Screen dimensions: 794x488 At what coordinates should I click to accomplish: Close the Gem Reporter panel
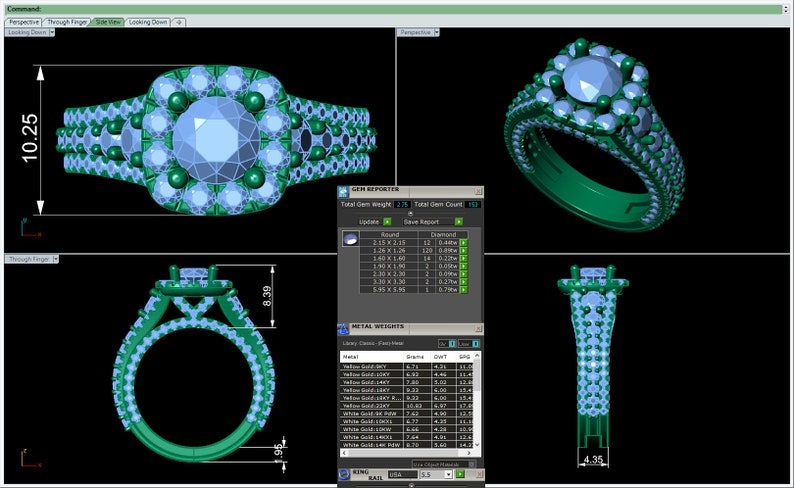(479, 191)
